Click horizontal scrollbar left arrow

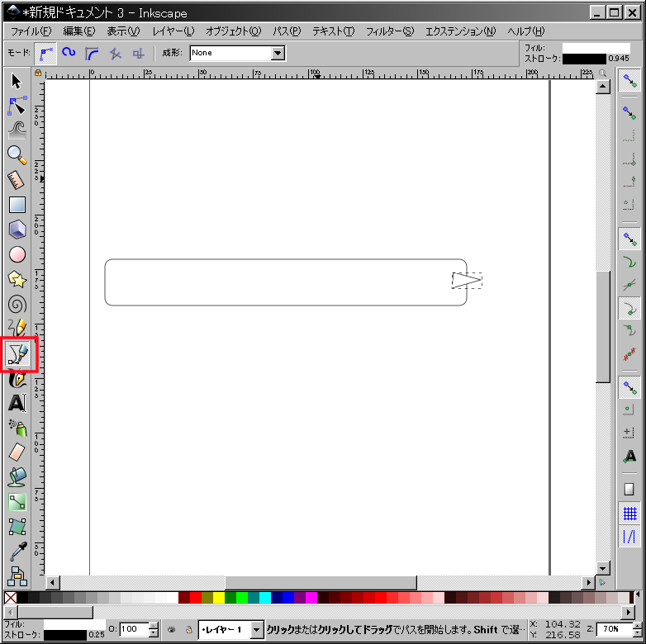click(x=52, y=582)
